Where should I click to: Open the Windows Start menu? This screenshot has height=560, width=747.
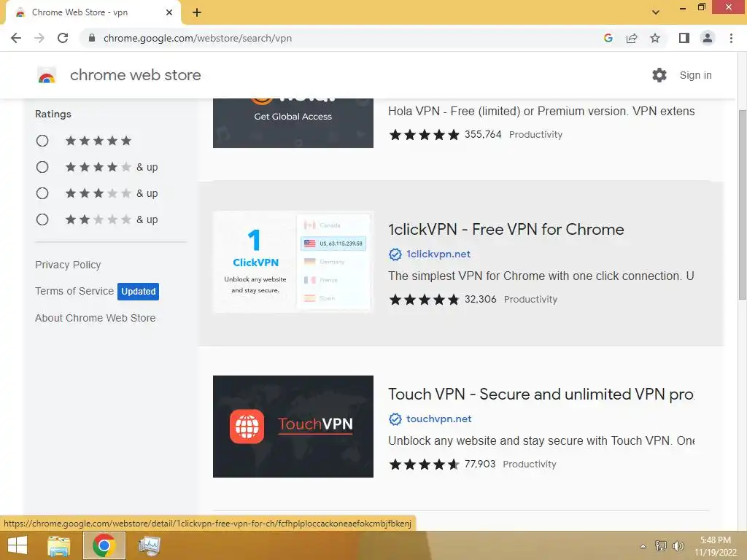point(18,545)
